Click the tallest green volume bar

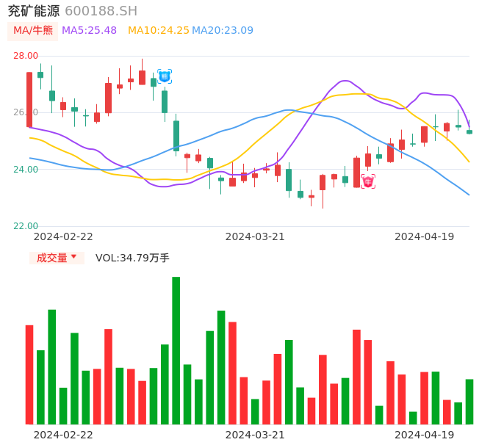[176, 350]
